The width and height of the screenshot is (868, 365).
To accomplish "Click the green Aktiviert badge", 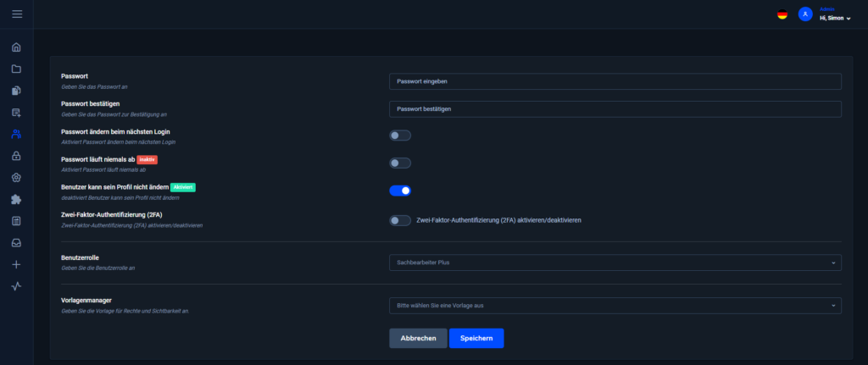I will 183,187.
